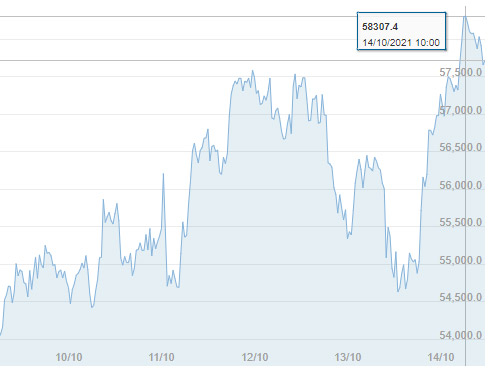
Task: Click the 55,000.0 price axis label
Action: click(x=460, y=260)
